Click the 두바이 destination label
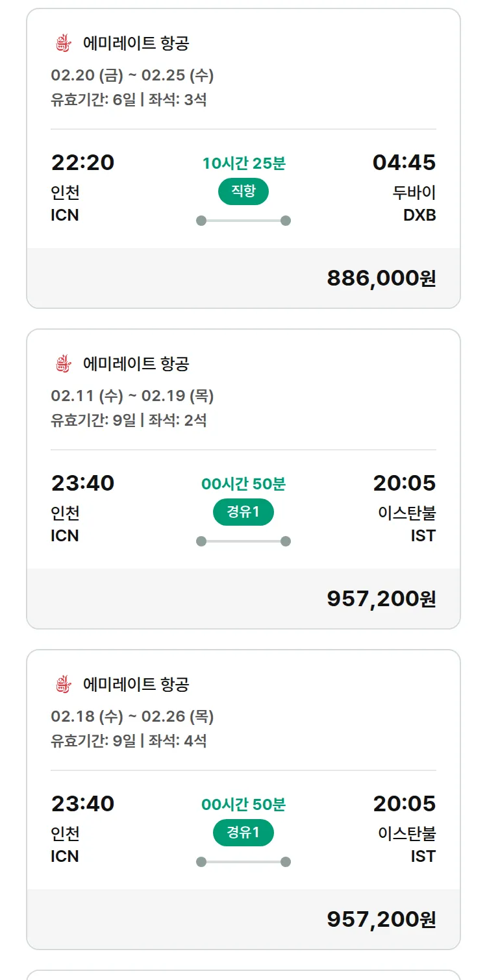The height and width of the screenshot is (980, 487). click(x=414, y=193)
